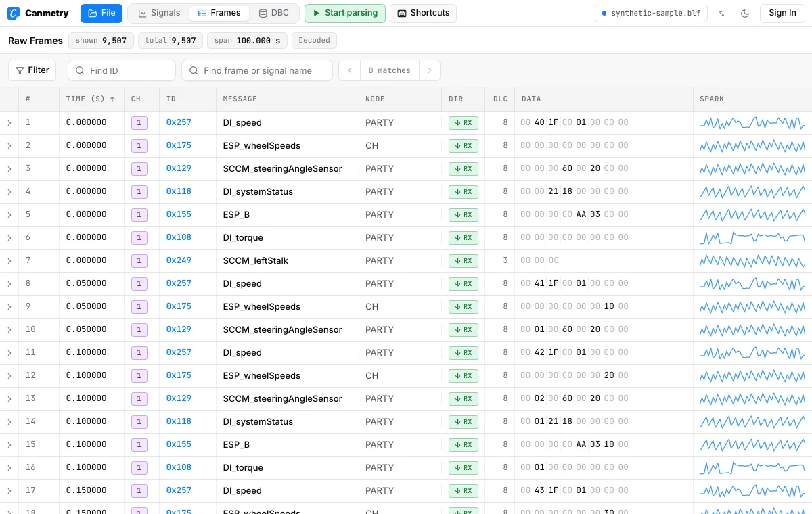Select the Frames tab
The height and width of the screenshot is (514, 812).
point(219,14)
